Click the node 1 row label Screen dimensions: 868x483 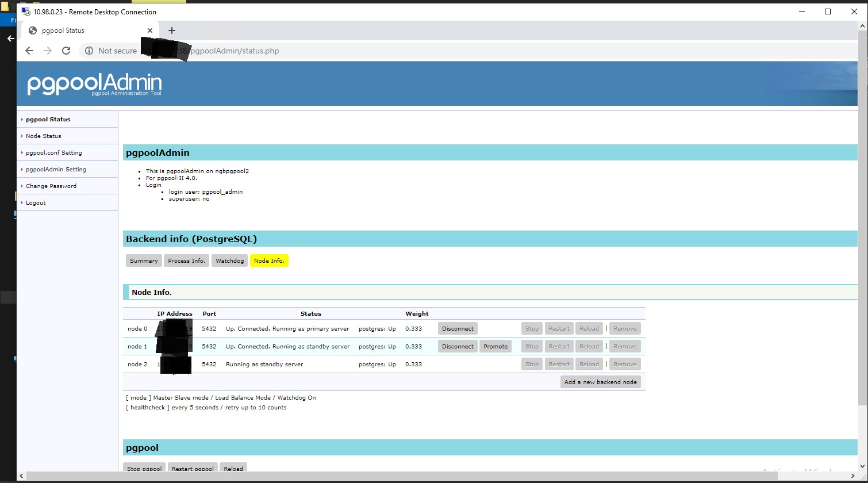137,346
